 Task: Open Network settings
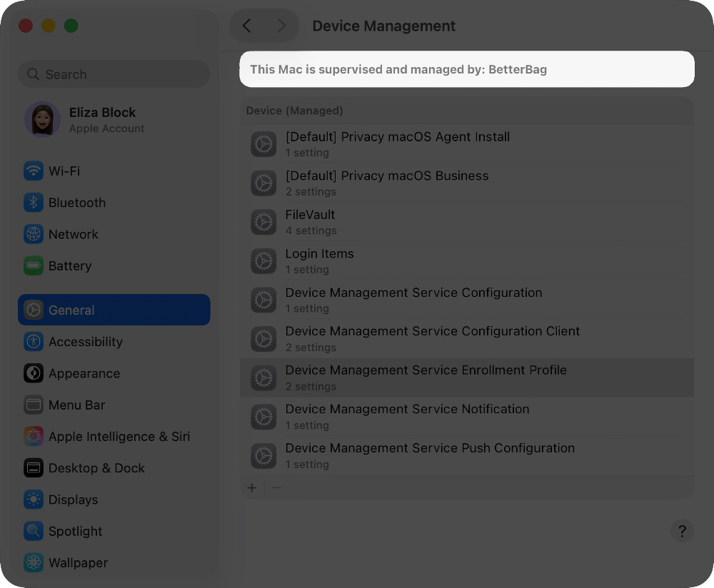[74, 234]
